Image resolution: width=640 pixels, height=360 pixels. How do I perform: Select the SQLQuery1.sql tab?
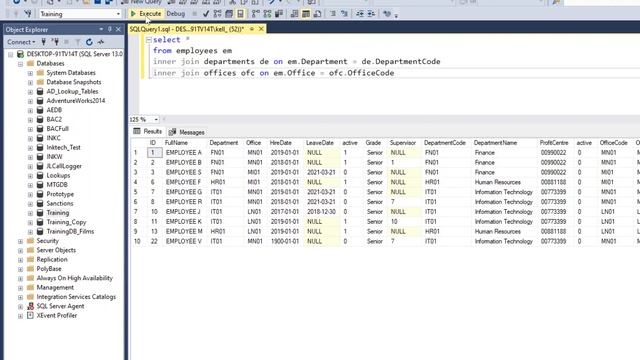pos(187,29)
